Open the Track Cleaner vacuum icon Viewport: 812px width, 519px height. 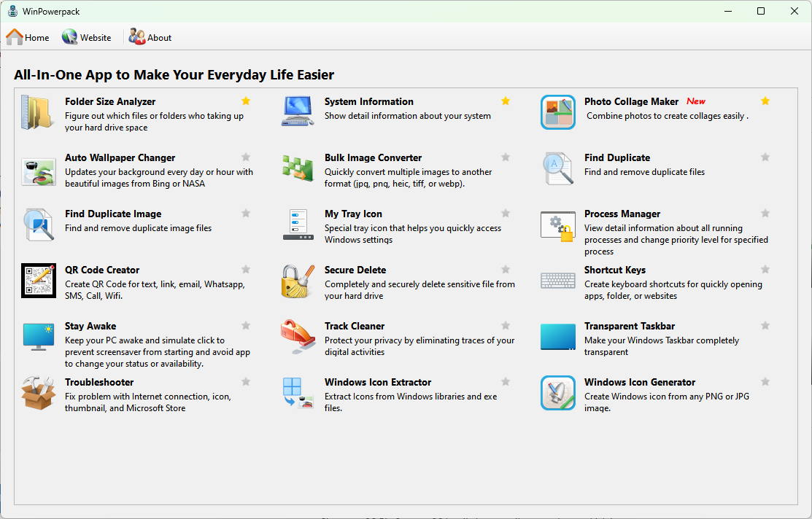(x=298, y=337)
